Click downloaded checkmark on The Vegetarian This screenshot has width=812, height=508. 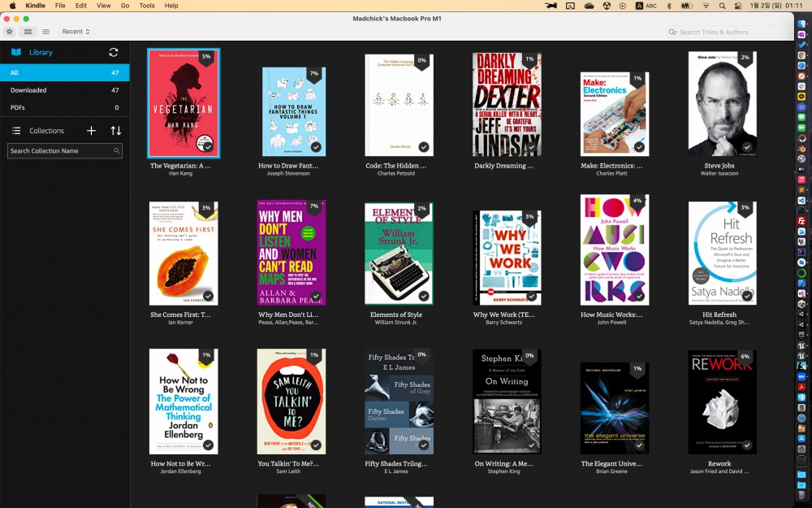point(208,146)
